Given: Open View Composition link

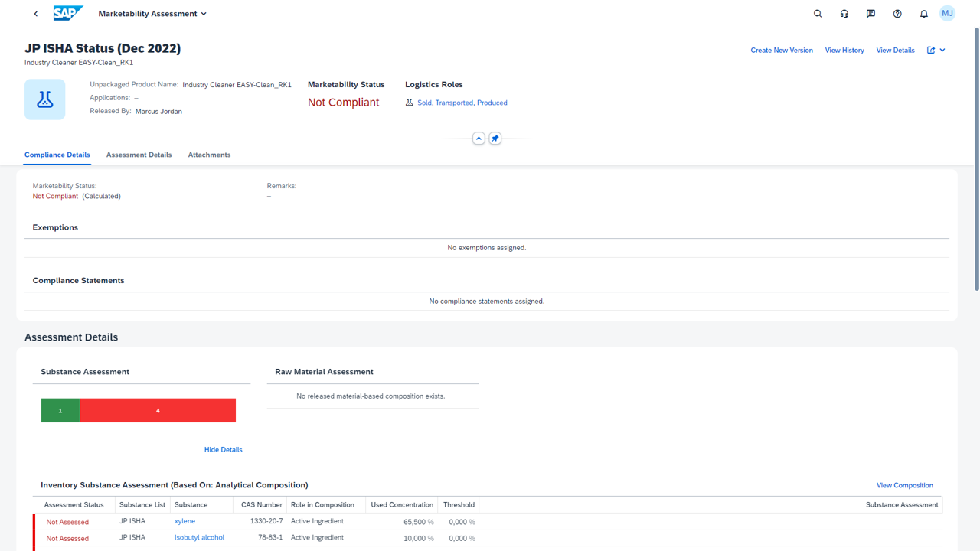Looking at the screenshot, I should point(905,485).
